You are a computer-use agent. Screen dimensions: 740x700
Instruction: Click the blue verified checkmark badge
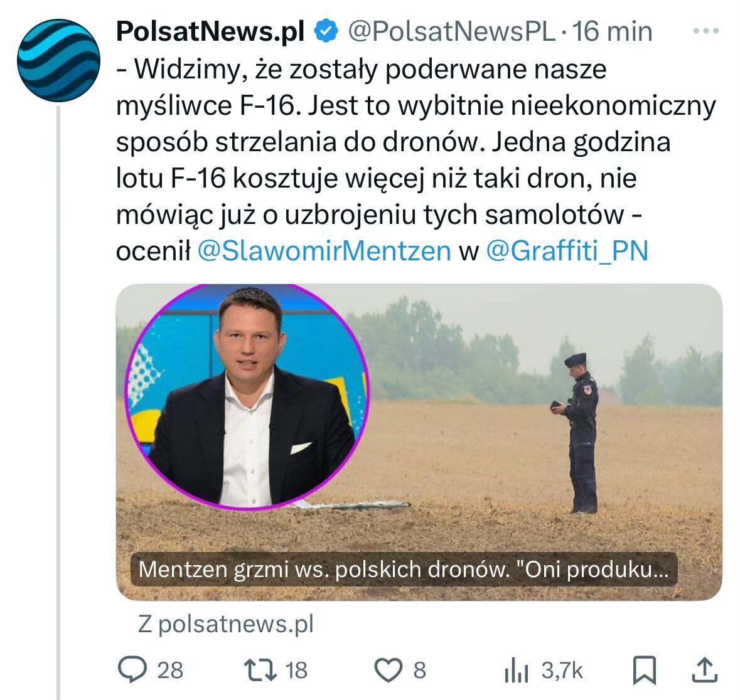pos(326,31)
